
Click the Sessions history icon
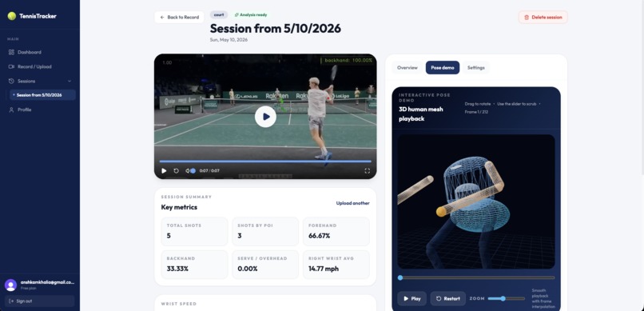tap(11, 81)
